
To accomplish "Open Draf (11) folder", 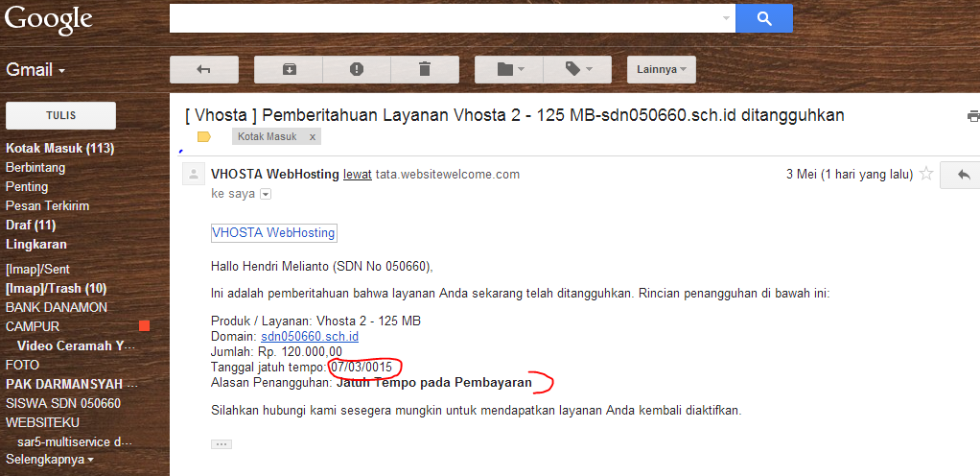I will 31,226.
